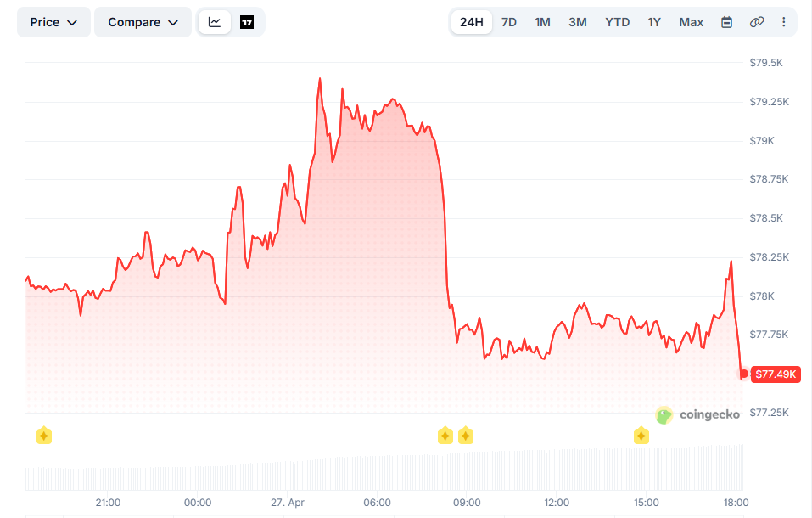Image resolution: width=812 pixels, height=518 pixels.
Task: Click the second sparkle marker near 09:00
Action: tap(466, 436)
